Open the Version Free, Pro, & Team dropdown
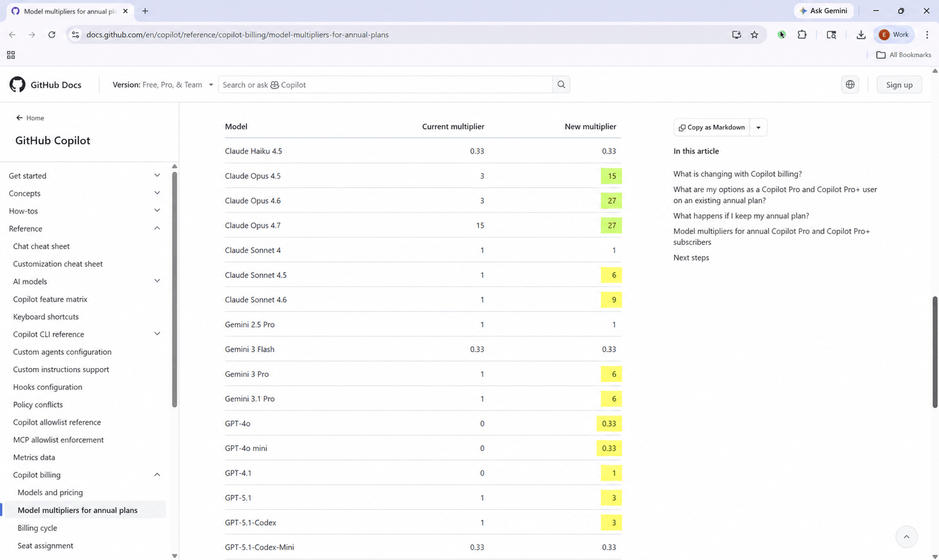This screenshot has height=560, width=939. coord(163,84)
